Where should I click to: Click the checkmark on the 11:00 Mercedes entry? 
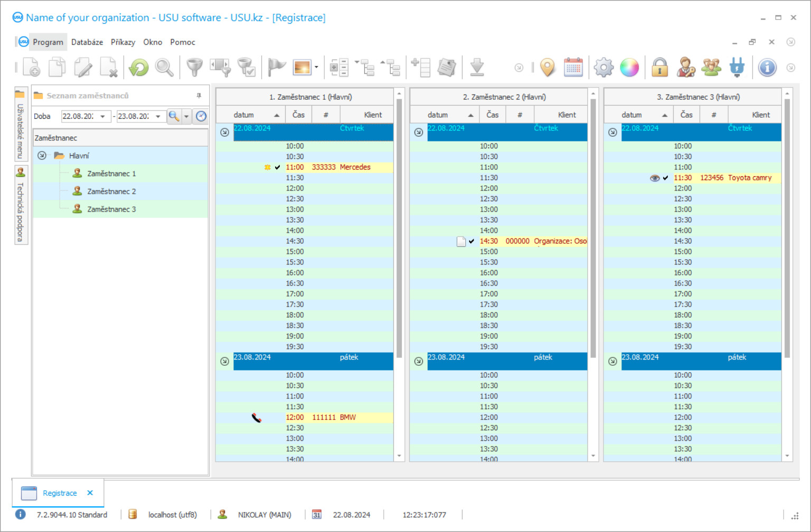276,167
